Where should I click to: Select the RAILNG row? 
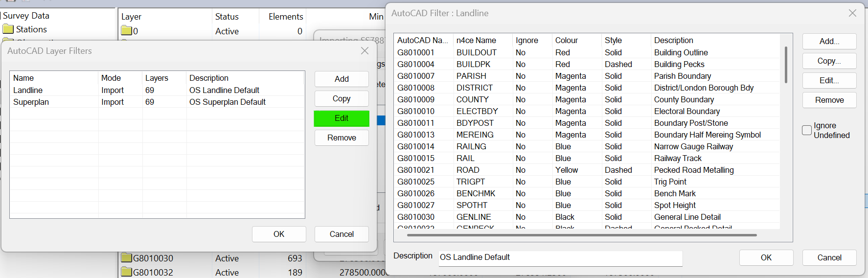coord(587,146)
